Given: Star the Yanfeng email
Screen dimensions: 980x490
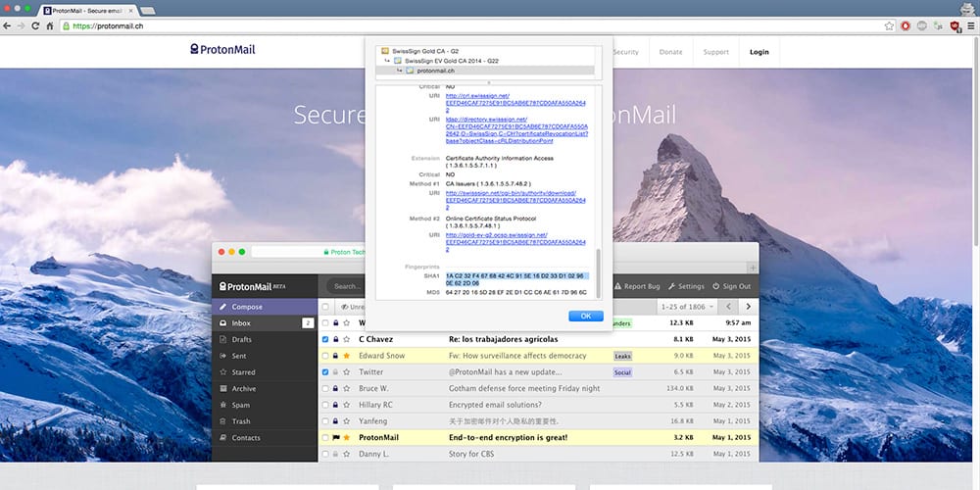Looking at the screenshot, I should point(346,420).
